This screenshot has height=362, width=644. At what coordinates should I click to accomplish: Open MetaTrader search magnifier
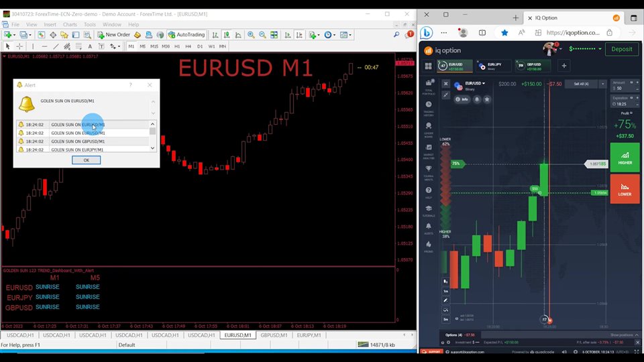pyautogui.click(x=396, y=35)
